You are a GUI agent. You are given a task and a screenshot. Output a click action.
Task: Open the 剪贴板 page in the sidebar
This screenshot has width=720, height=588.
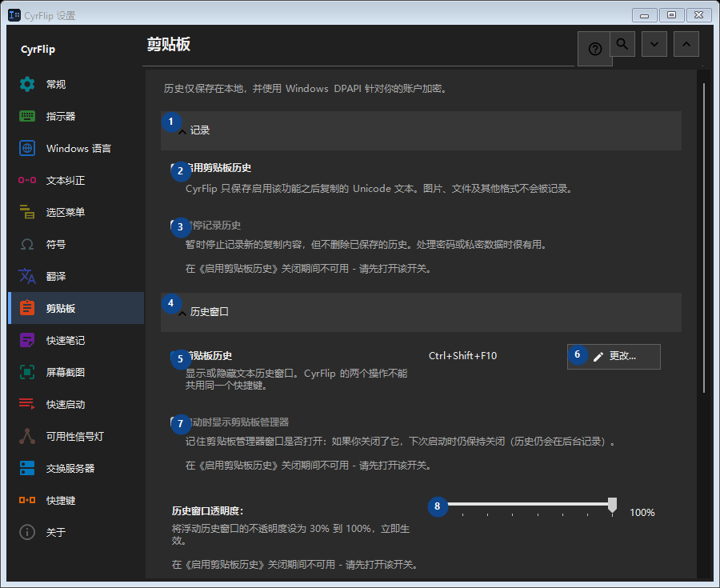(x=76, y=308)
